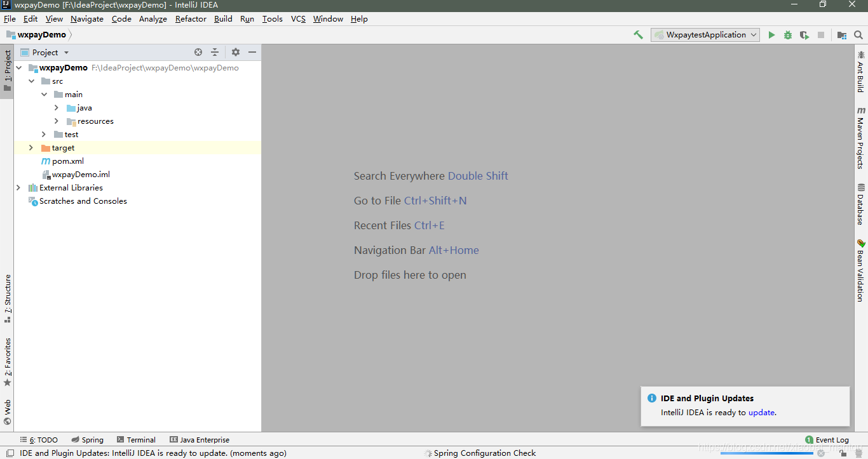The width and height of the screenshot is (868, 459).
Task: Click Scratches and Consoles icon
Action: 33,201
